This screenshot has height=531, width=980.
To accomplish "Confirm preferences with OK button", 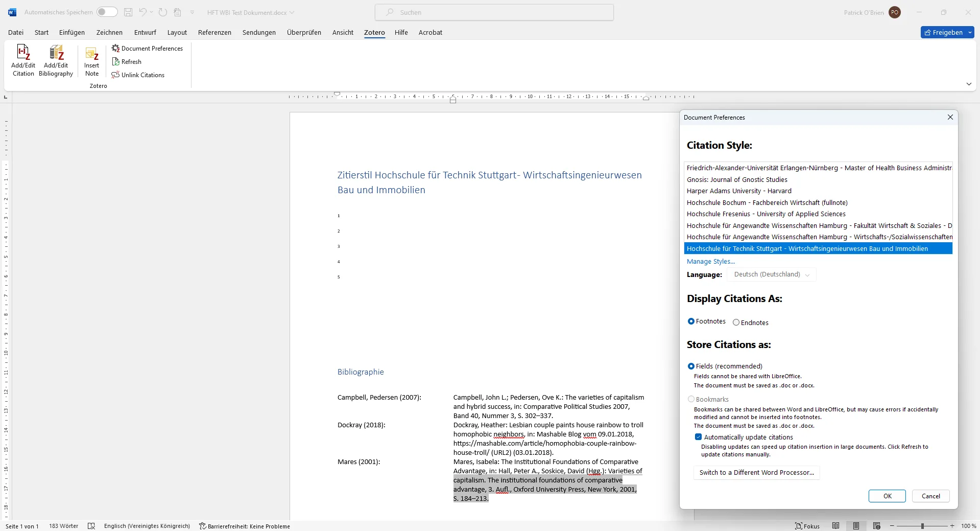I will tap(887, 496).
